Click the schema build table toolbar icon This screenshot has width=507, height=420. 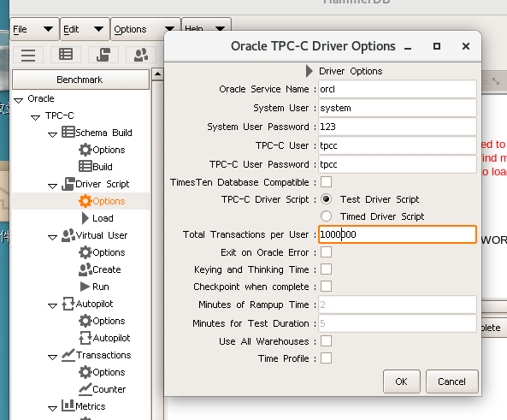(66, 55)
